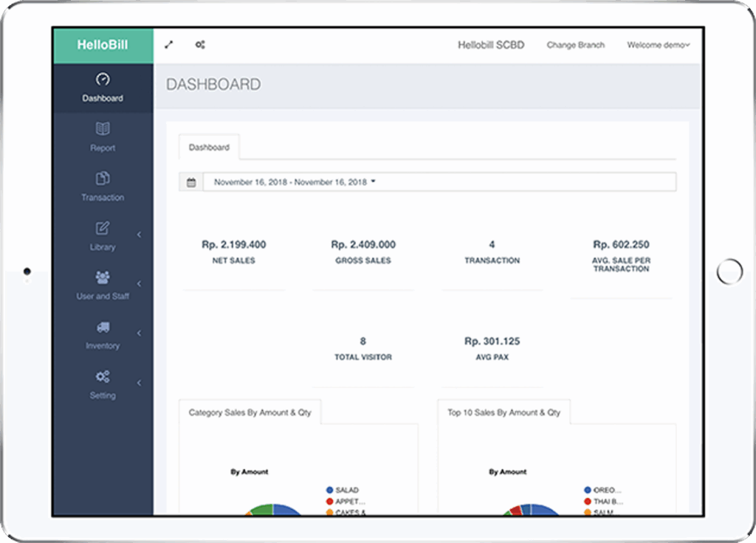756x543 pixels.
Task: Expand the Inventory submenu chevron
Action: [139, 333]
